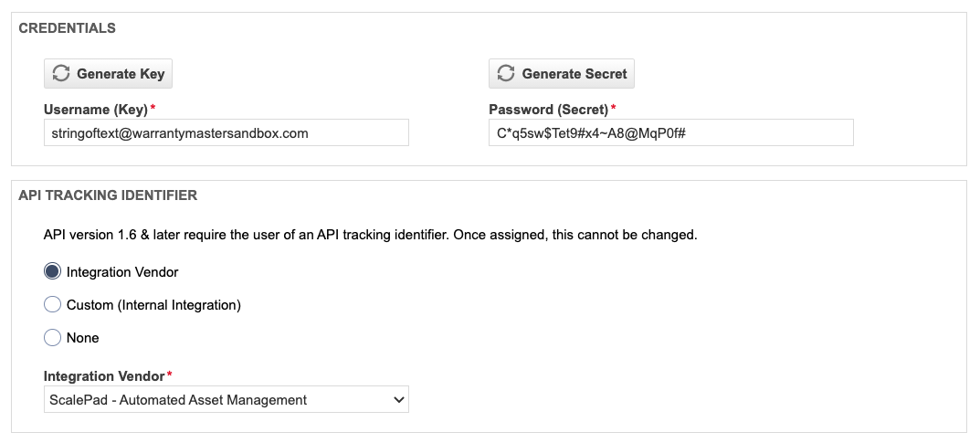The height and width of the screenshot is (443, 980).
Task: Click the Password (Secret) field label
Action: (548, 110)
